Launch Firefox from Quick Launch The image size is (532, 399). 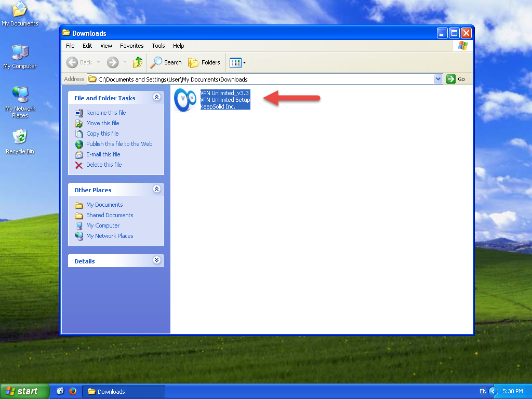pos(73,391)
